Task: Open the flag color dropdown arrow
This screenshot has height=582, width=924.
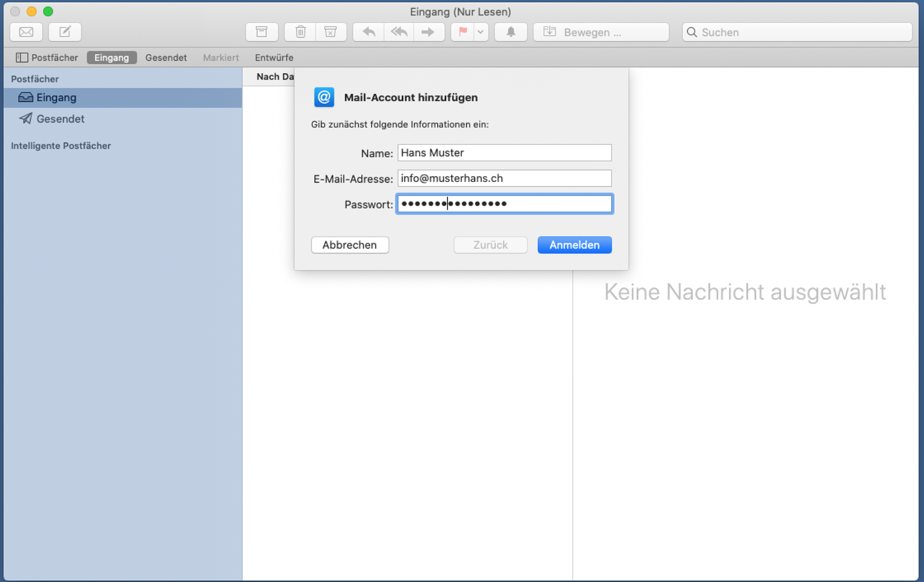Action: [481, 32]
